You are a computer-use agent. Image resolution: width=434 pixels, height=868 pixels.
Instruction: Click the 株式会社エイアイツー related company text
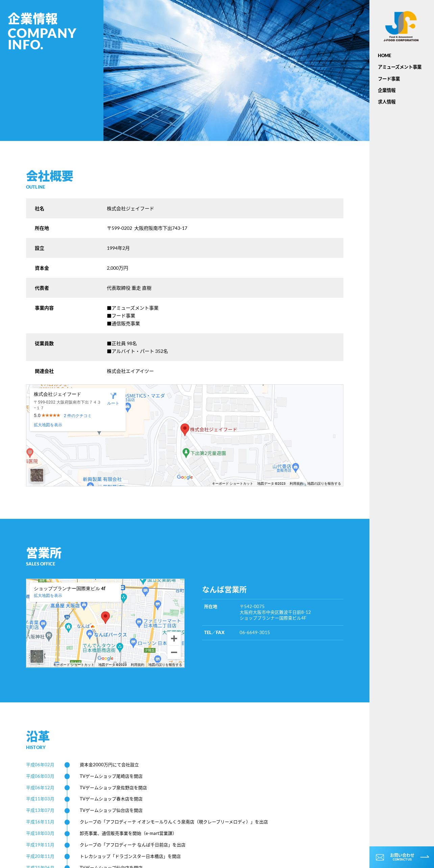(130, 371)
